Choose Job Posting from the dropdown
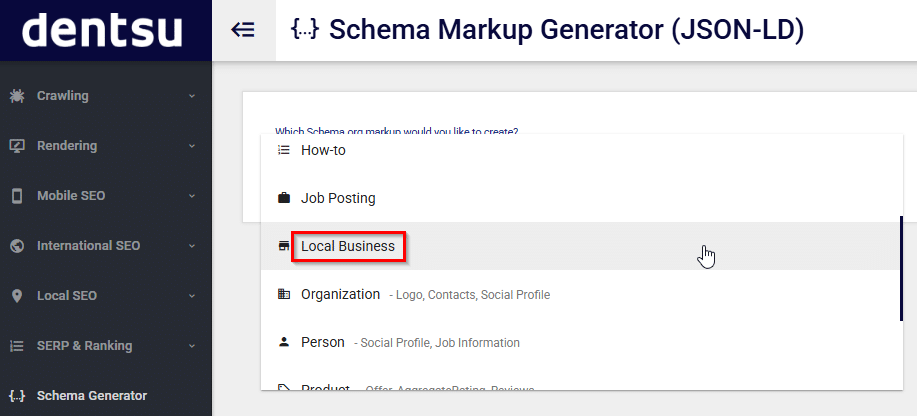The width and height of the screenshot is (917, 416). point(581,198)
